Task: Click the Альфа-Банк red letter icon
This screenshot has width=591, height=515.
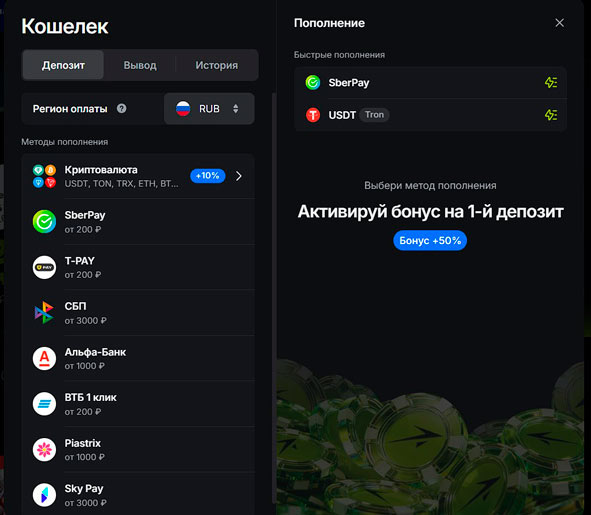Action: (x=44, y=358)
